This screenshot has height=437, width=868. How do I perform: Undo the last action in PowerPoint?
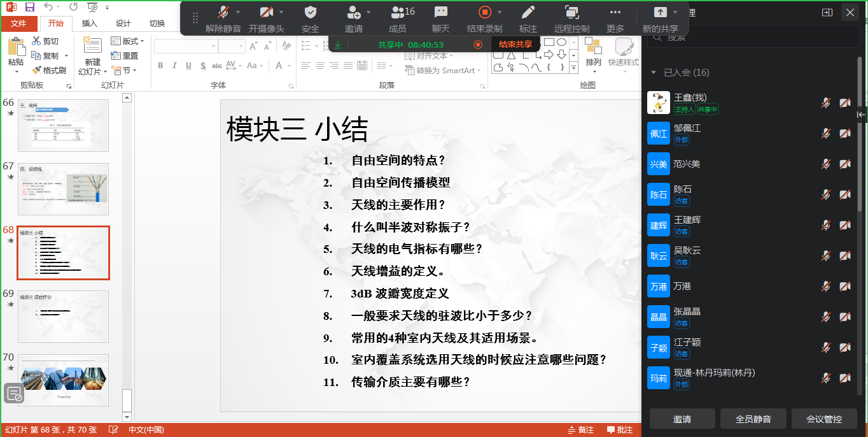pos(49,7)
